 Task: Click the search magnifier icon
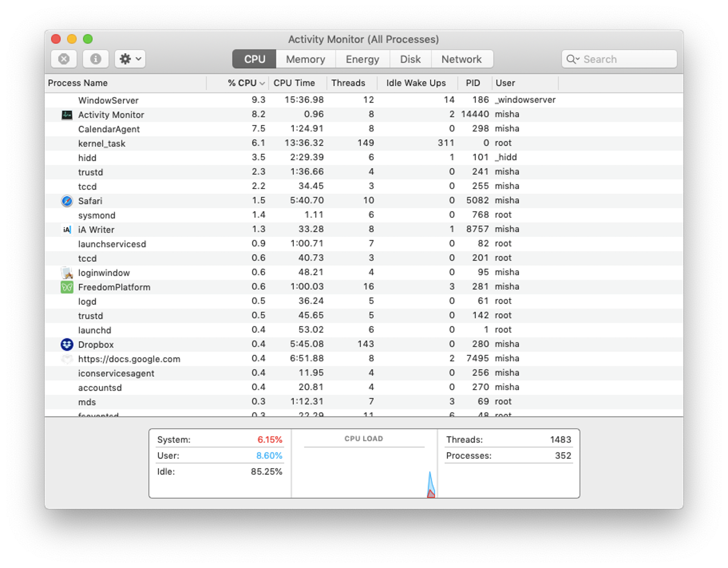point(572,59)
